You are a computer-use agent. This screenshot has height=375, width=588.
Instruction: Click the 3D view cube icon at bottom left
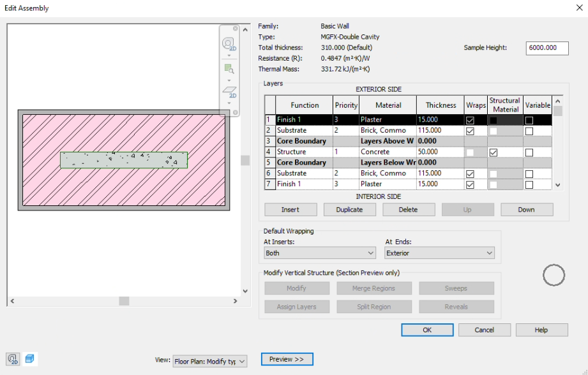30,359
